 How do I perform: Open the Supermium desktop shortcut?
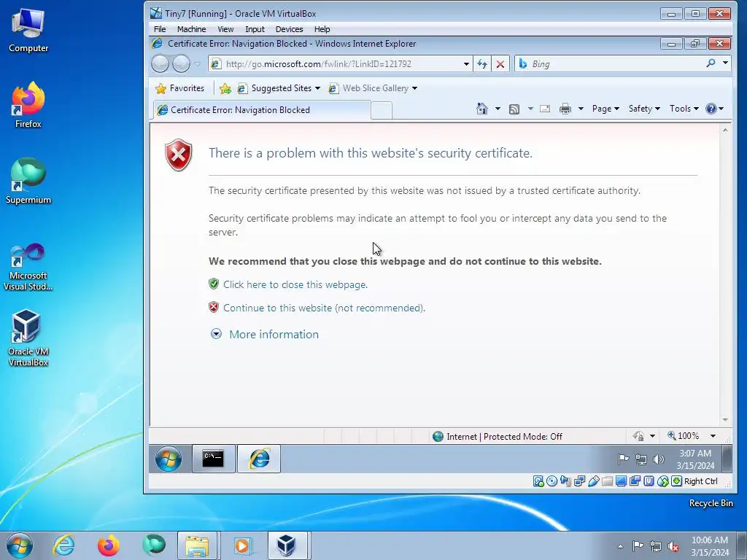click(28, 181)
